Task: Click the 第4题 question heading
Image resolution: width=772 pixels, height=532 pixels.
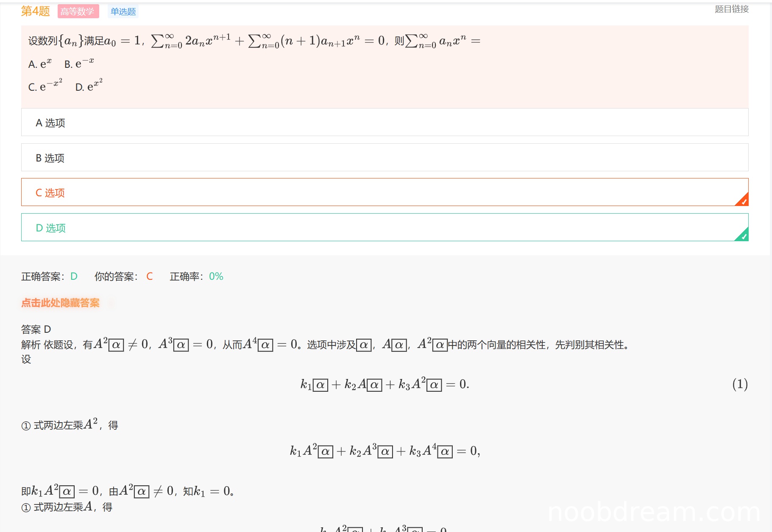Action: tap(35, 11)
